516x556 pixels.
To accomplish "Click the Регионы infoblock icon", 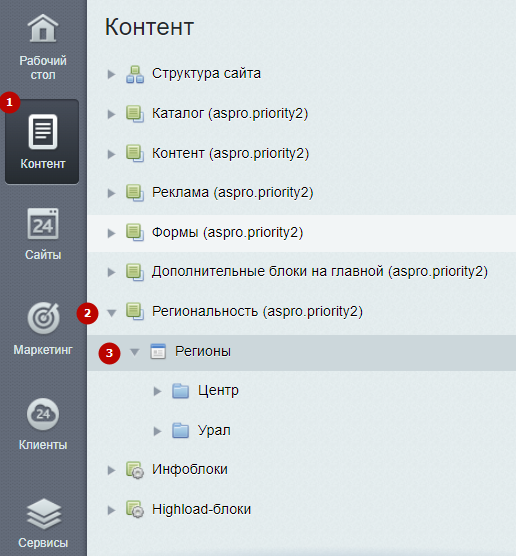I will (x=158, y=351).
